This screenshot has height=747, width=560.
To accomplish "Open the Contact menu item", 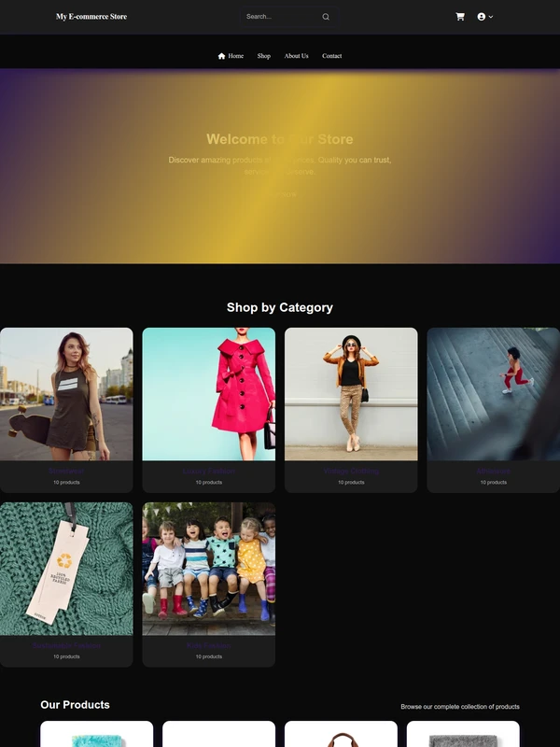I will pyautogui.click(x=332, y=56).
